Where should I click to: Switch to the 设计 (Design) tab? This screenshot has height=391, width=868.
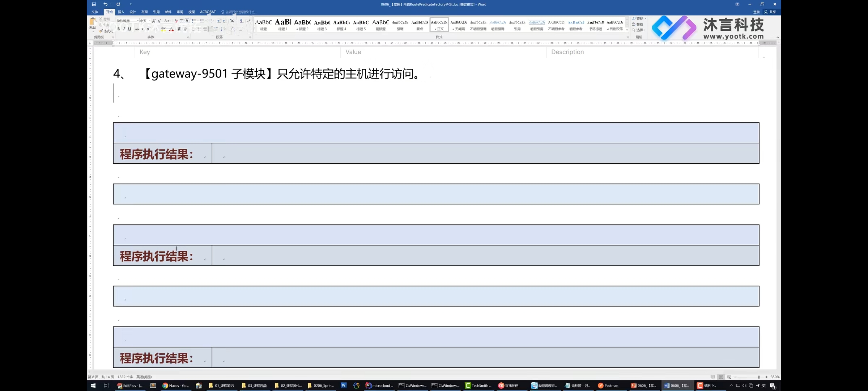pos(133,12)
